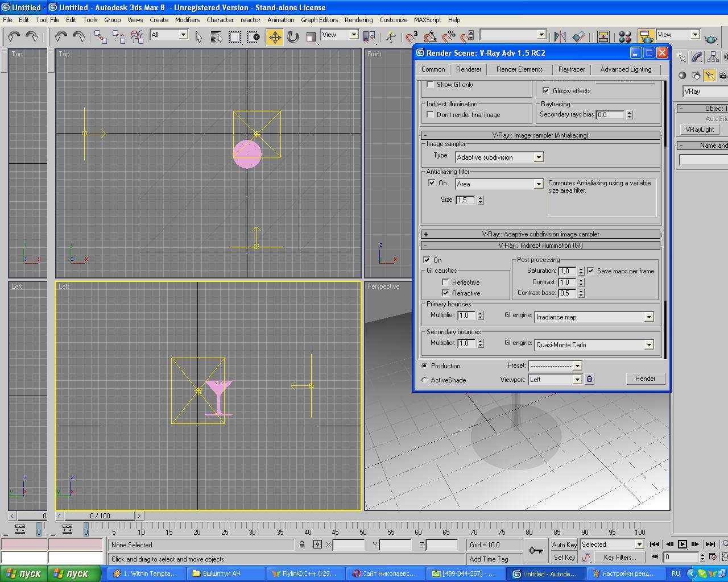Open the Select by Name list icon
Image resolution: width=728 pixels, height=582 pixels.
coord(216,37)
